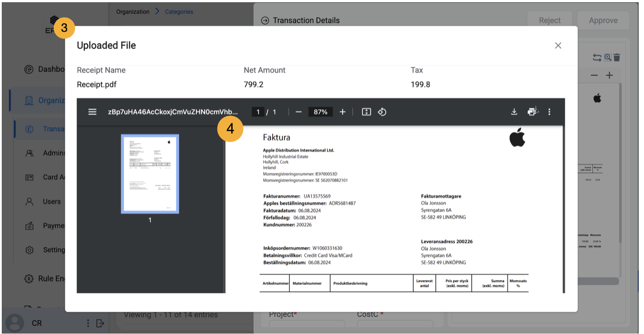Rotate the PDF document counterclockwise

[x=382, y=112]
